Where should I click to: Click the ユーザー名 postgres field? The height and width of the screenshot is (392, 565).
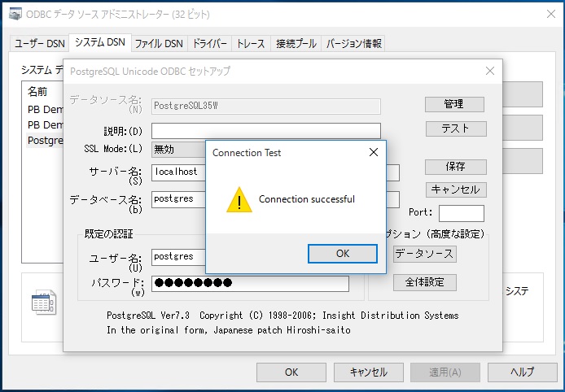pos(178,257)
